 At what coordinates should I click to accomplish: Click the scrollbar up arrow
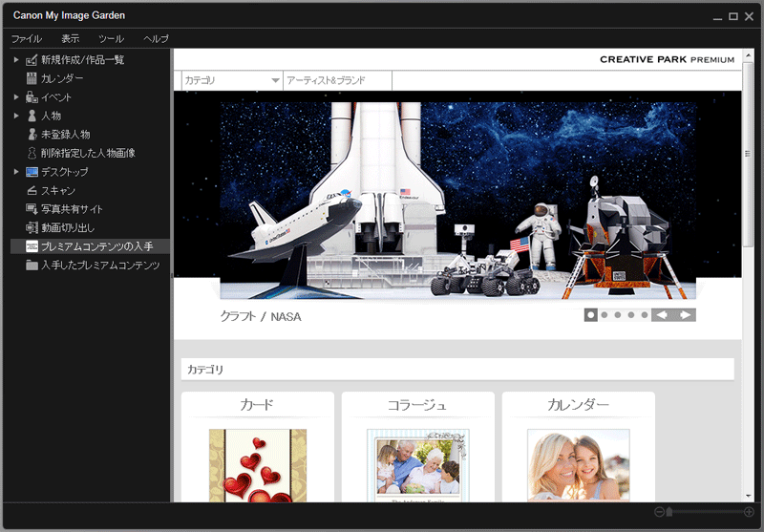point(748,56)
